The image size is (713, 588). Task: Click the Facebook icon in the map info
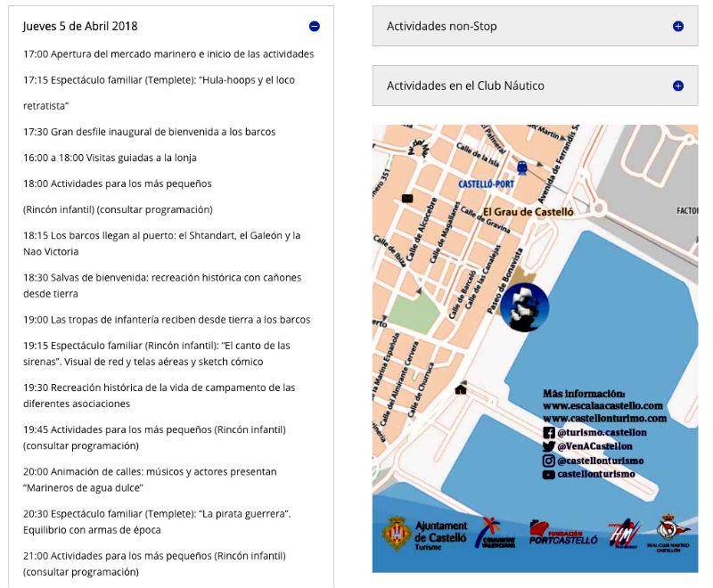coord(549,432)
